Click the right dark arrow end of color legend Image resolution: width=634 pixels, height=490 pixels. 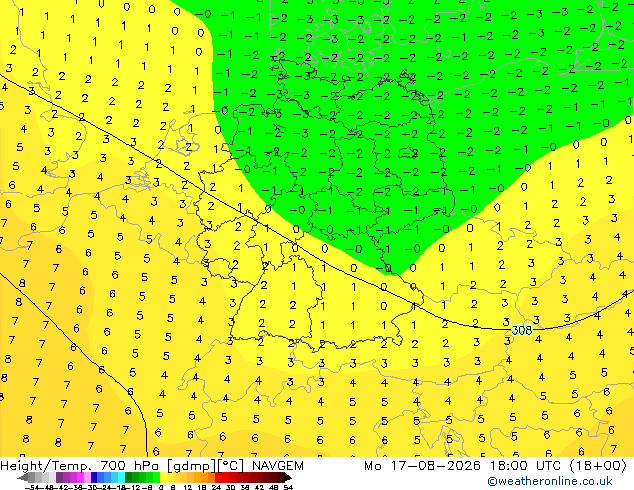click(x=287, y=477)
